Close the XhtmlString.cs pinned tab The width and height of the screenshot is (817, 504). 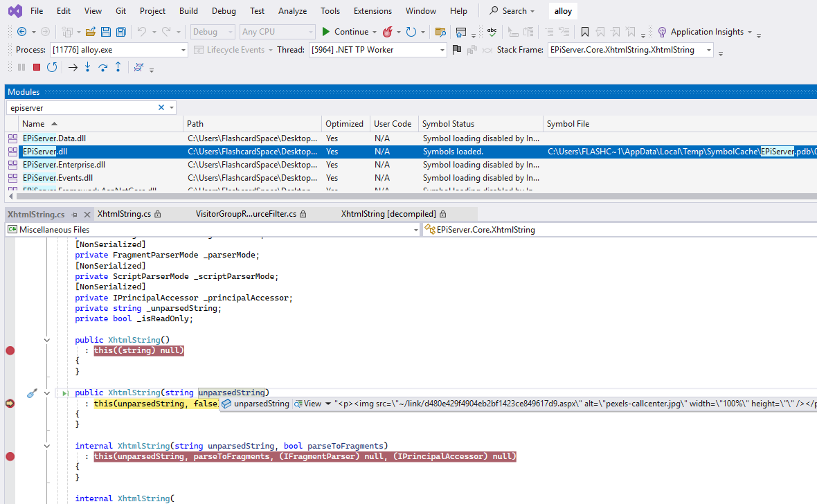pos(87,214)
